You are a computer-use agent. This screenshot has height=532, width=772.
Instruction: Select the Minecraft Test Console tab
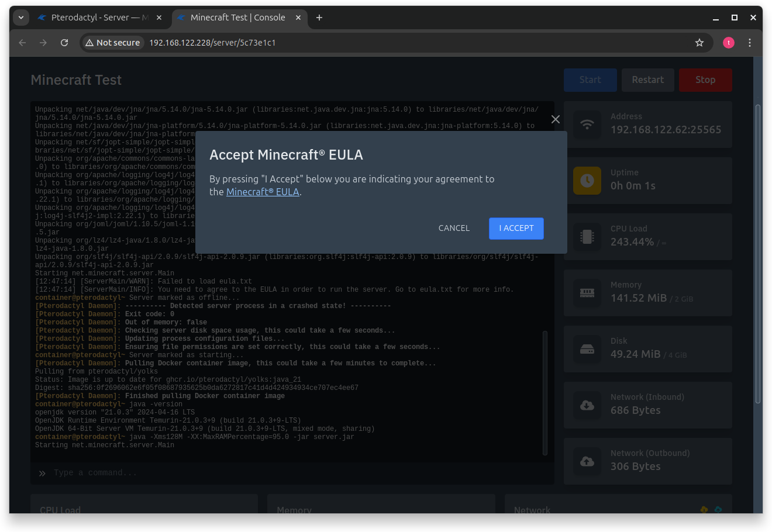(234, 18)
